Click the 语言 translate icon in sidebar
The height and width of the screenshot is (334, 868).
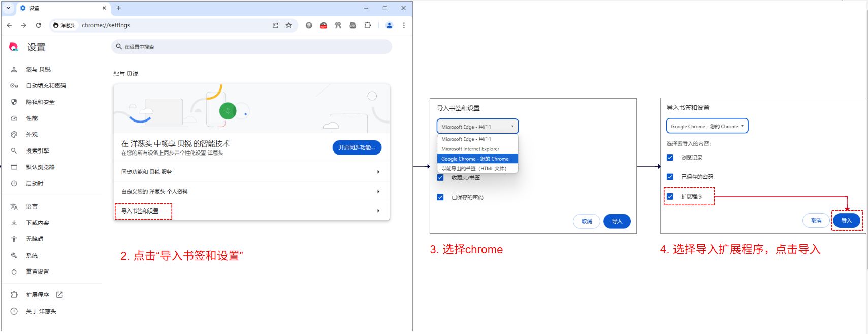pos(14,206)
